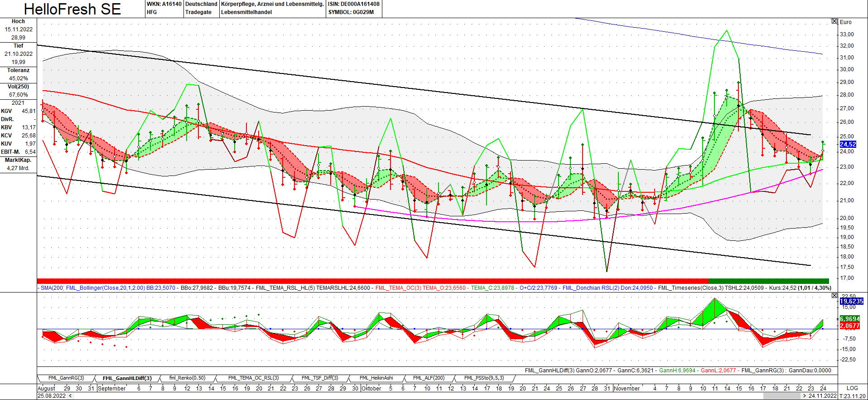Click the Vol(250) value 67,60%

19,95
